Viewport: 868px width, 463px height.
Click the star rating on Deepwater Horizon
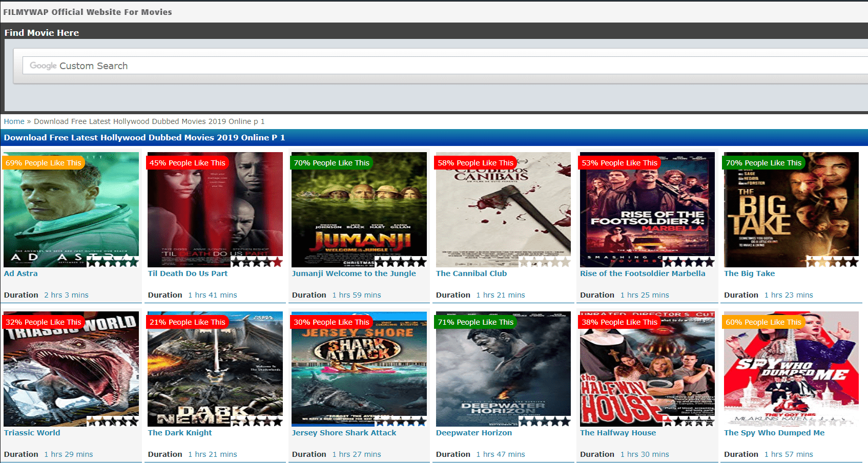pos(545,422)
